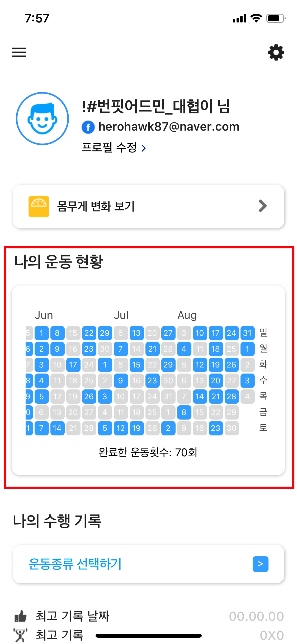Tap the Facebook account icon
The width and height of the screenshot is (297, 644).
coord(88,127)
